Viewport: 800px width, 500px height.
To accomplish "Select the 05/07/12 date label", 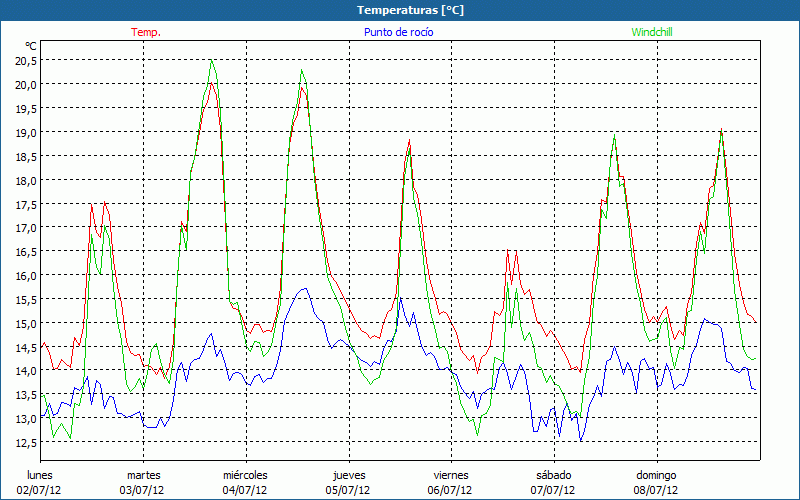I will coord(348,490).
